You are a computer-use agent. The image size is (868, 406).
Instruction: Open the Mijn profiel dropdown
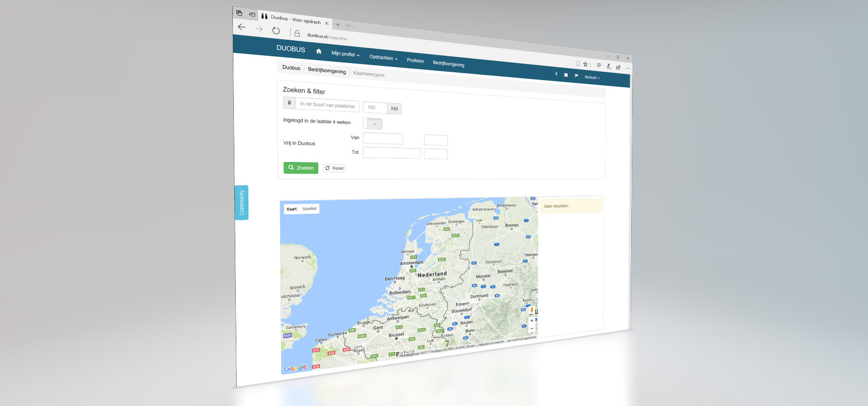(x=345, y=54)
